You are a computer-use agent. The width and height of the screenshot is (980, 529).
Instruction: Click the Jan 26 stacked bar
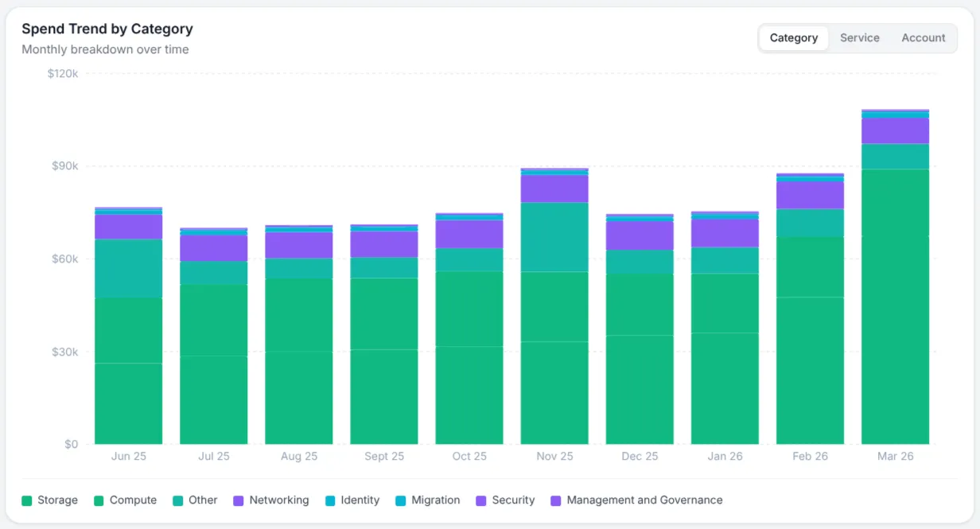[725, 328]
